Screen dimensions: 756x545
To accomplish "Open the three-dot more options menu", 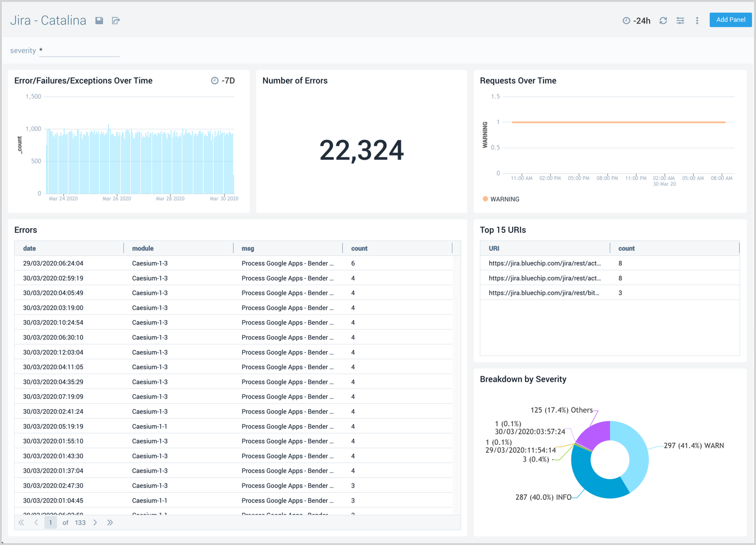I will [697, 21].
